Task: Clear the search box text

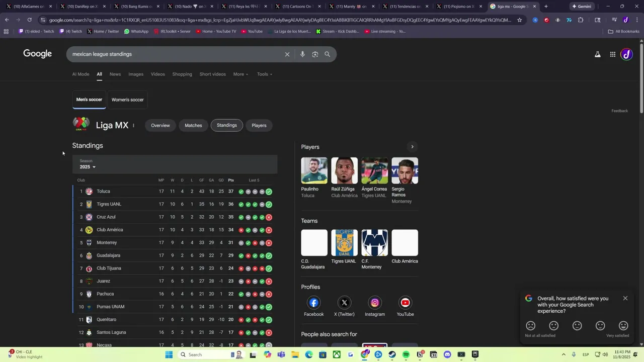Action: coord(287,54)
